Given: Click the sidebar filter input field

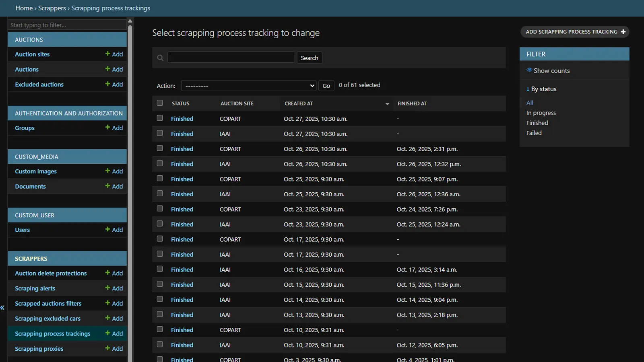Looking at the screenshot, I should click(67, 25).
